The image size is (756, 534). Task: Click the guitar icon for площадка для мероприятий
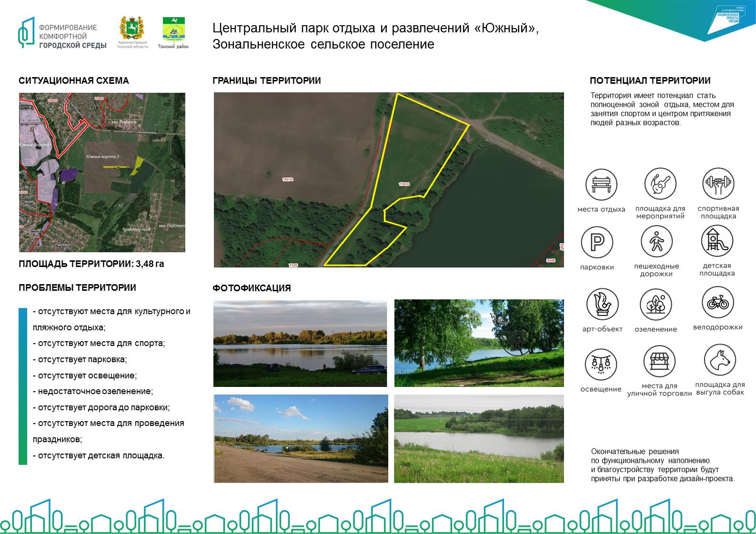pyautogui.click(x=660, y=184)
